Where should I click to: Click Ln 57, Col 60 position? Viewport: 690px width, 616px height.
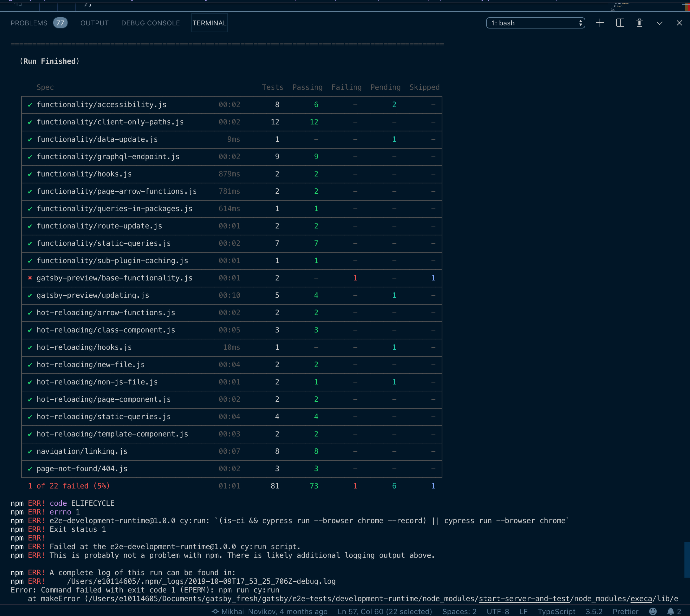pos(385,612)
